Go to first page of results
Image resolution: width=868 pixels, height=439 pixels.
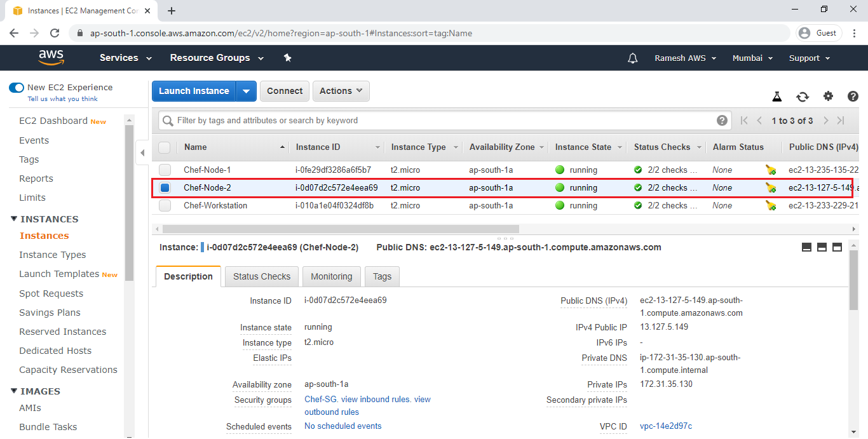[744, 121]
